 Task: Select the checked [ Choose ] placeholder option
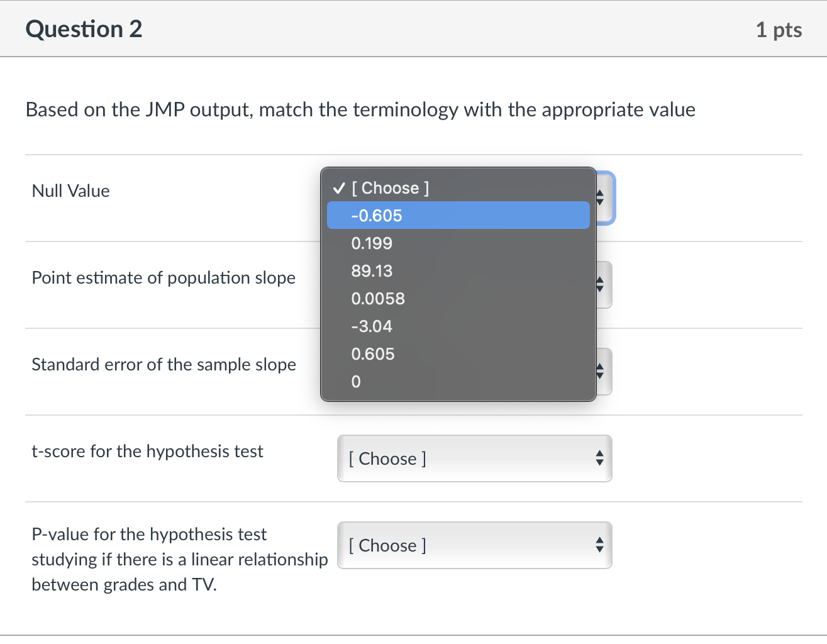pyautogui.click(x=458, y=187)
